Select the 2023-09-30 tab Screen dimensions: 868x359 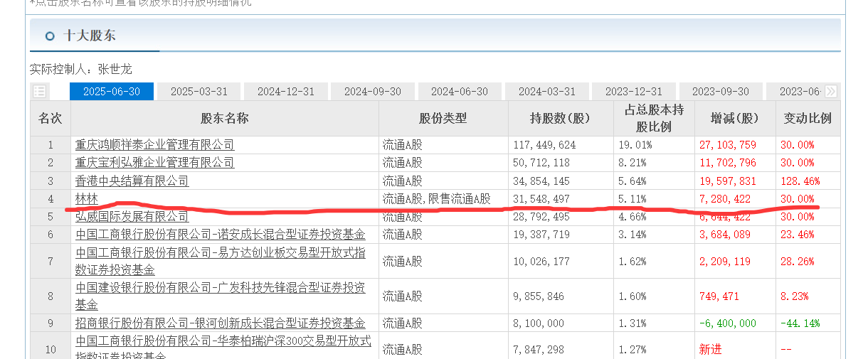click(721, 91)
